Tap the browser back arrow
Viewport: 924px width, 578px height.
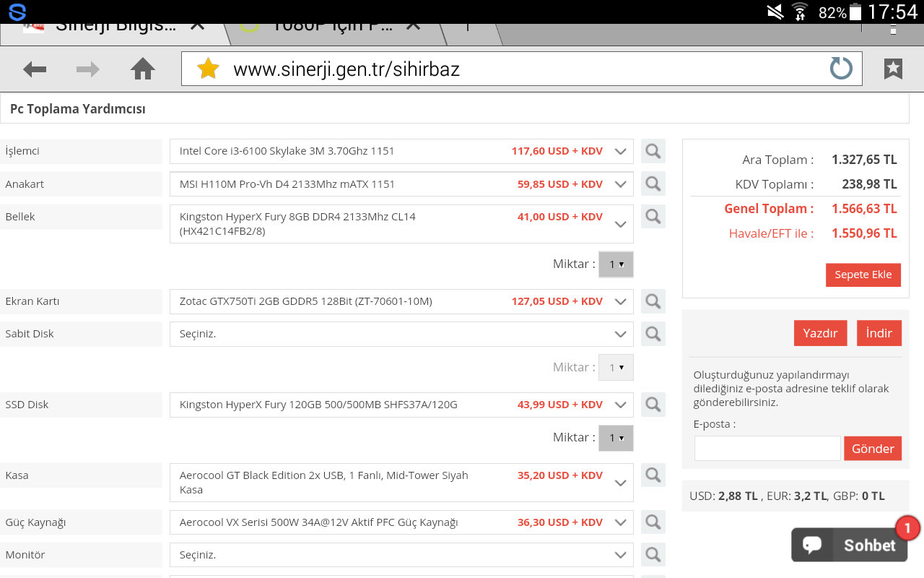point(35,69)
